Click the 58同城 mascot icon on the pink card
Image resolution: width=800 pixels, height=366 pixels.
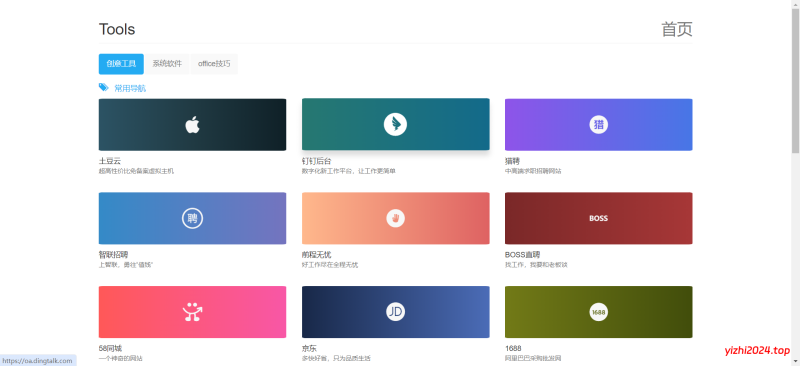192,312
